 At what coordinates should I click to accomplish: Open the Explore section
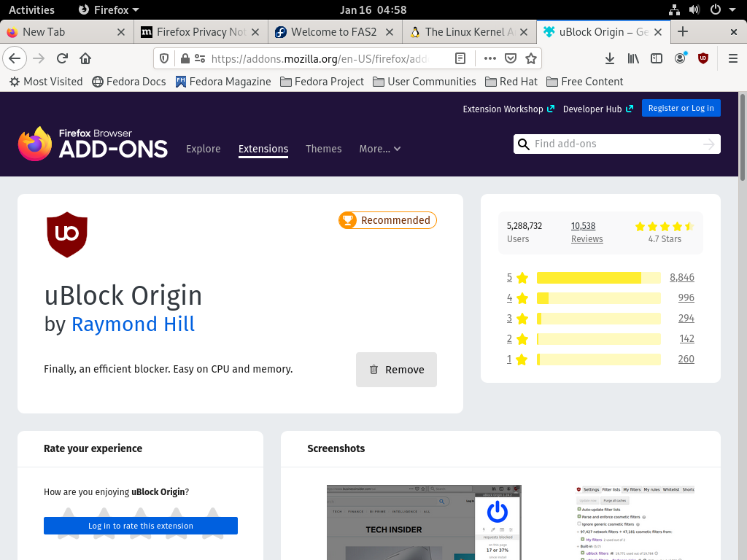(204, 149)
